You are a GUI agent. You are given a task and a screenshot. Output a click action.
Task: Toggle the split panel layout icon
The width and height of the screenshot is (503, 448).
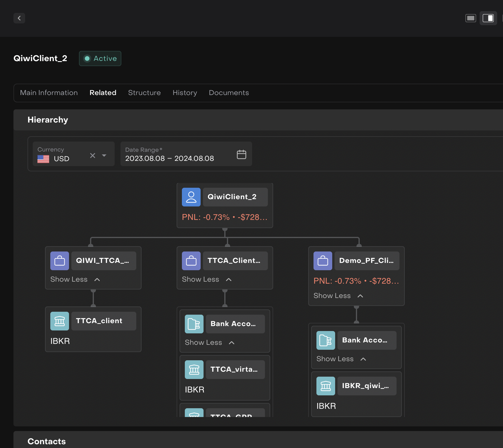pyautogui.click(x=488, y=18)
